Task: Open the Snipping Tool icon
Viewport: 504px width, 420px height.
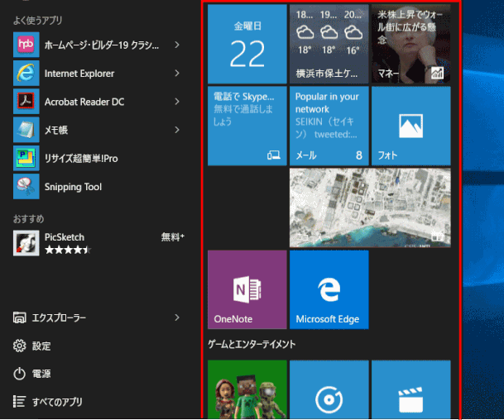Action: click(x=26, y=186)
